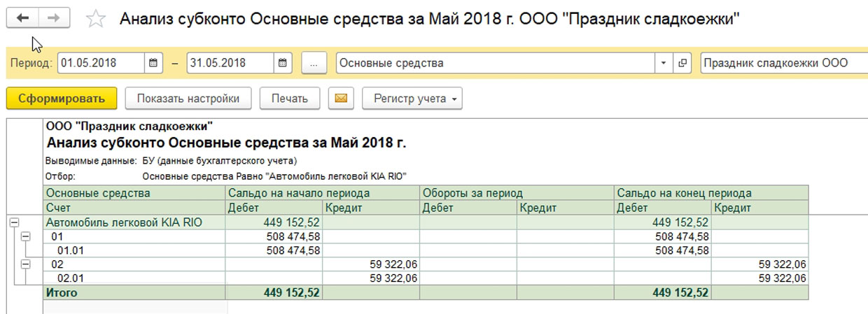868x314 pixels.
Task: Collapse the account 01 group
Action: pos(26,236)
